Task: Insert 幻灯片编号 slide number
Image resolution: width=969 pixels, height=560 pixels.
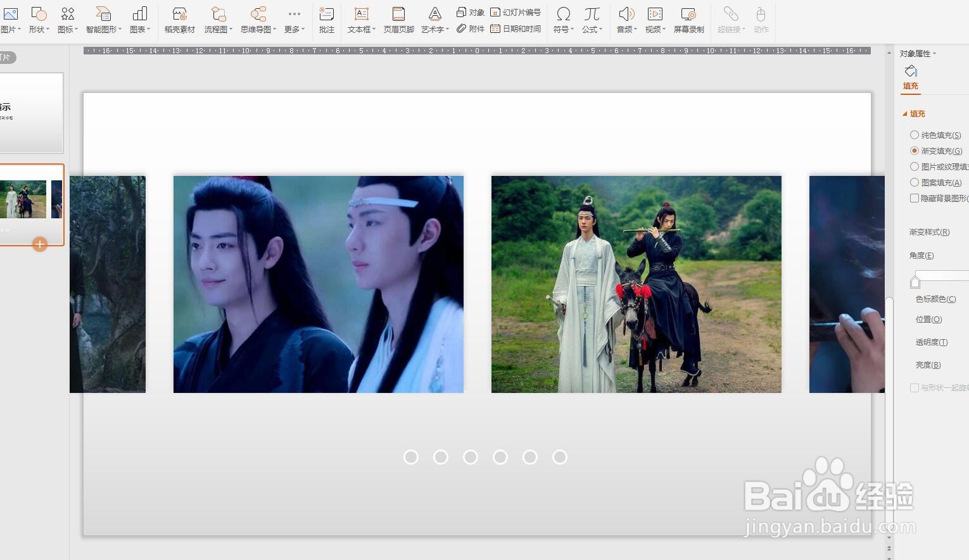Action: pos(516,12)
